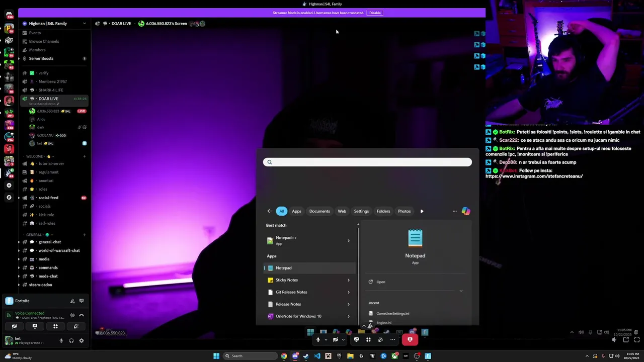Screen dimensions: 644x362
Task: Open soundboard button in voice panel
Action: click(x=76, y=326)
